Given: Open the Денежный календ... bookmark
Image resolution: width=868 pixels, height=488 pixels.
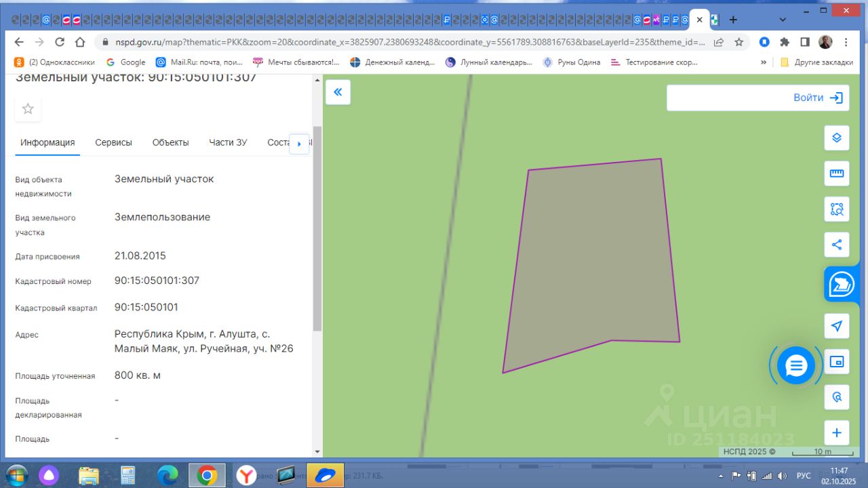Looking at the screenshot, I should tap(393, 62).
